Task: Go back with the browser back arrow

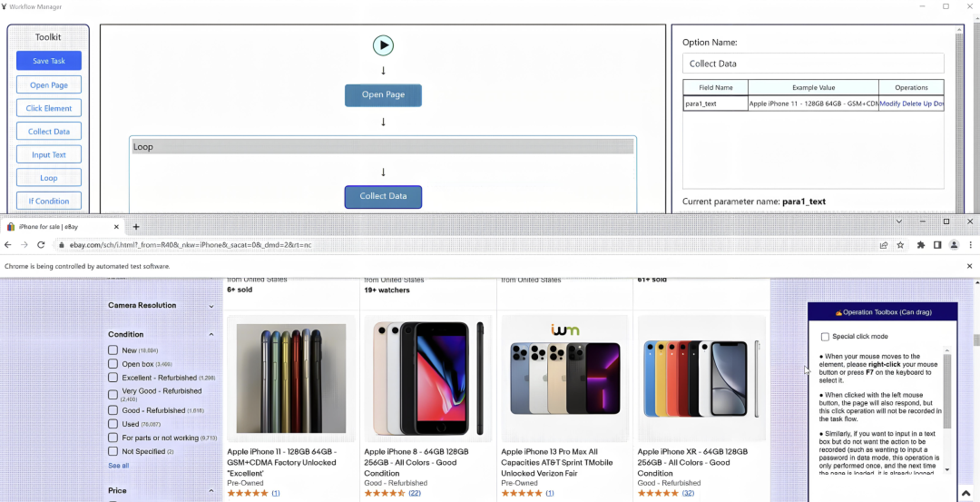Action: click(x=8, y=245)
